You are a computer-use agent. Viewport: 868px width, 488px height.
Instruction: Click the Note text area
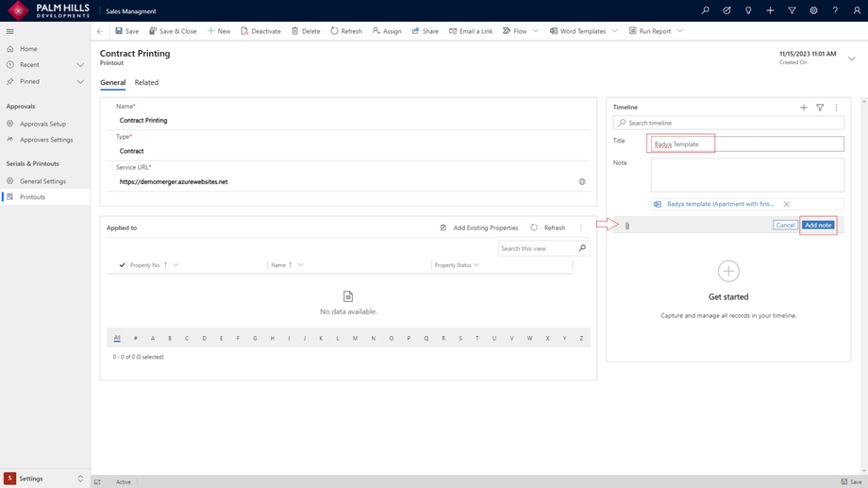[x=747, y=175]
